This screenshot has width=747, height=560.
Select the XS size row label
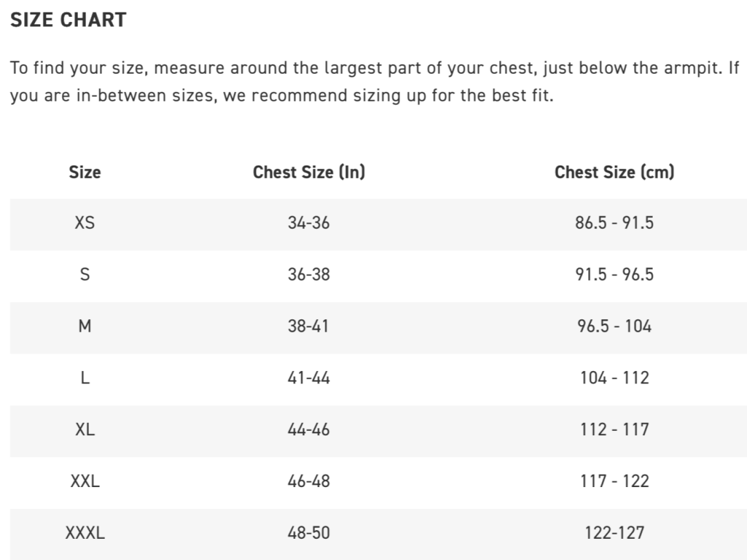click(x=85, y=223)
